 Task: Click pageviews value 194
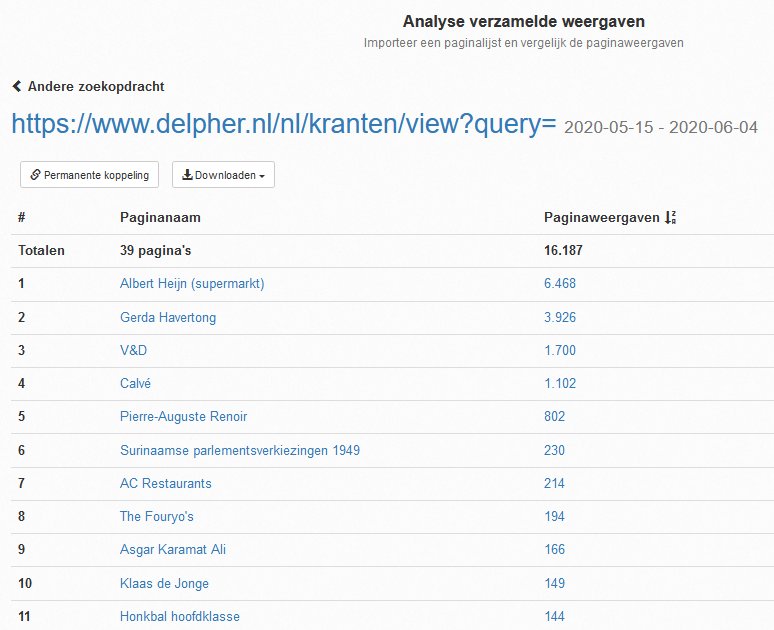(x=554, y=516)
